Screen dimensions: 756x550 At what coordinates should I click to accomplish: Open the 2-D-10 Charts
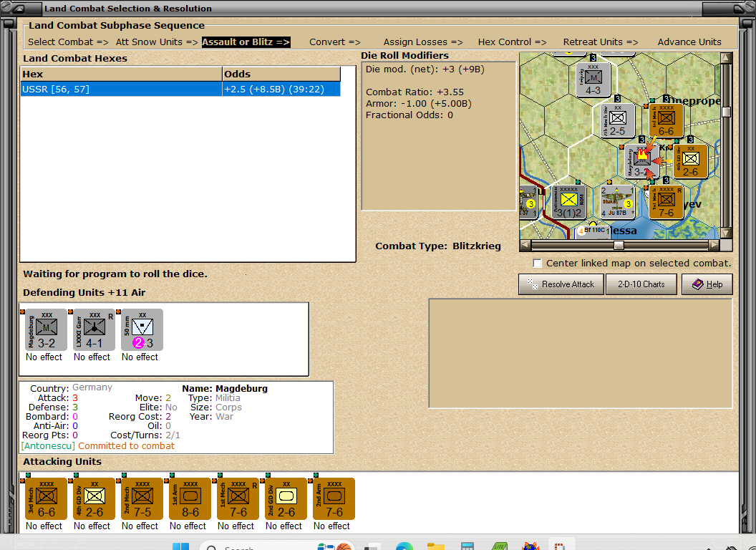pos(641,284)
